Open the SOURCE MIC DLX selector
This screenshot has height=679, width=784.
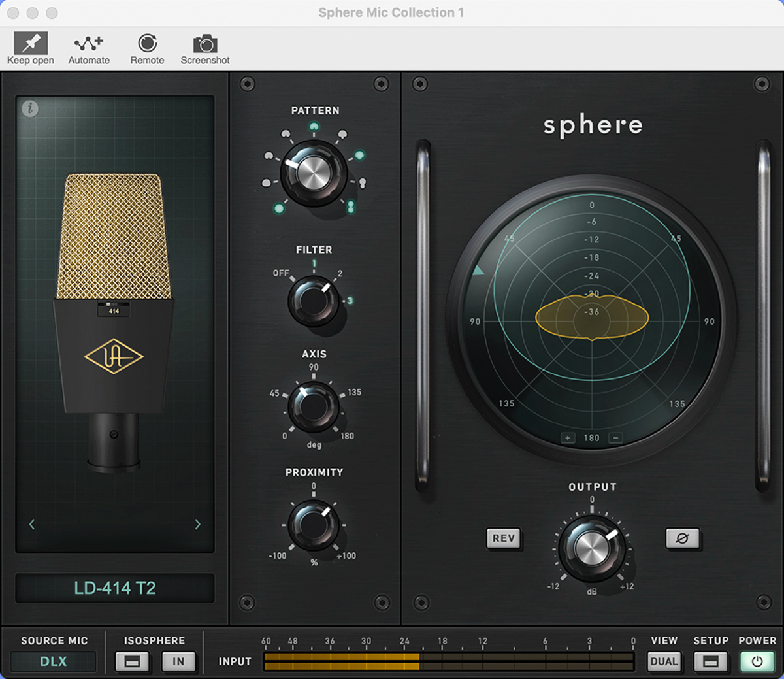point(54,661)
